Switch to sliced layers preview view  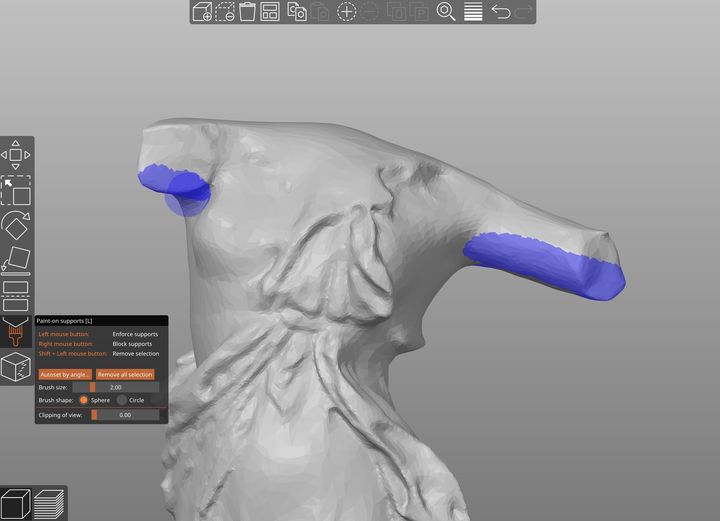(47, 502)
